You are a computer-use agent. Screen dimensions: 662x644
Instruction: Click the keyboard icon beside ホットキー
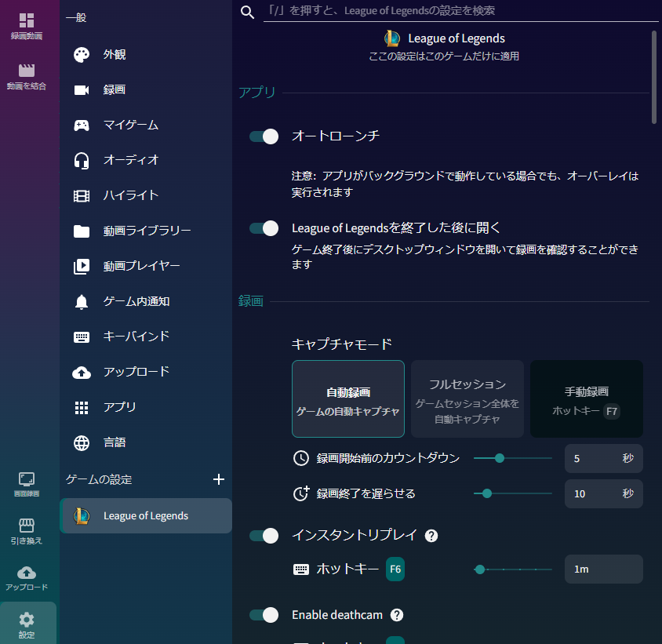click(301, 569)
